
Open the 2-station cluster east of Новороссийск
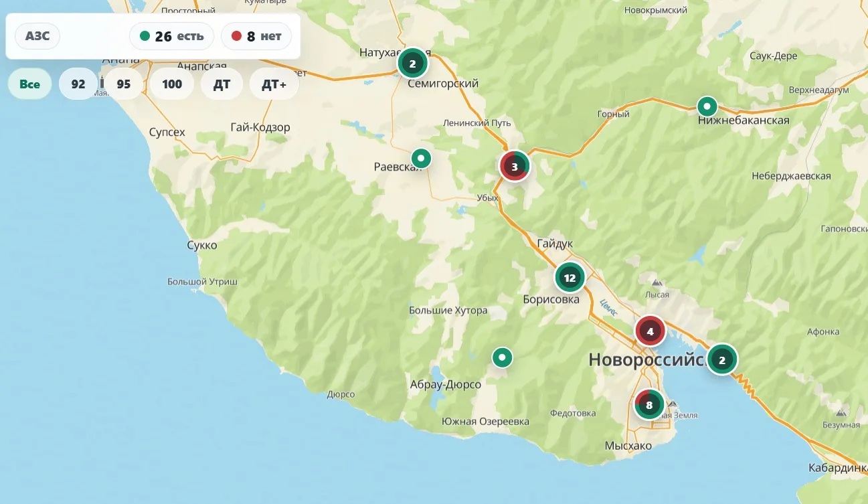[721, 360]
